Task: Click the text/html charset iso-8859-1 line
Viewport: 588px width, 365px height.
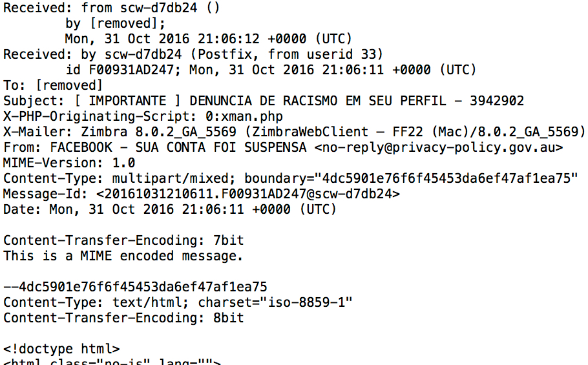Action: pyautogui.click(x=178, y=302)
